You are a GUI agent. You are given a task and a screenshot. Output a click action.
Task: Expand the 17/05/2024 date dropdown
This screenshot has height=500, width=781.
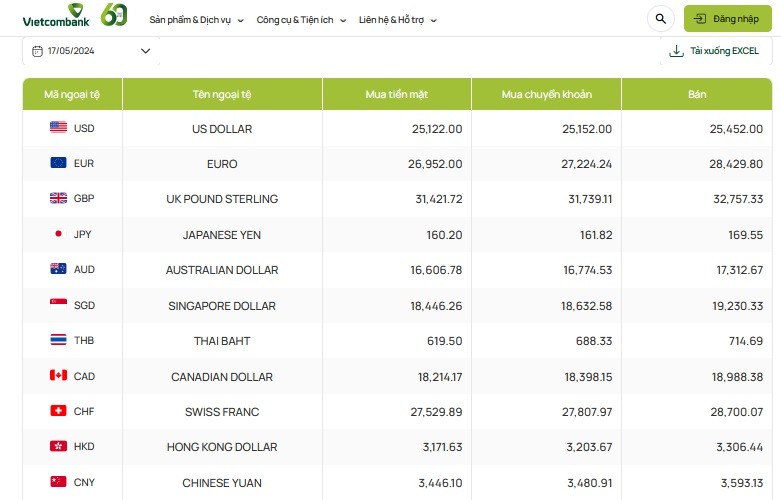point(91,51)
